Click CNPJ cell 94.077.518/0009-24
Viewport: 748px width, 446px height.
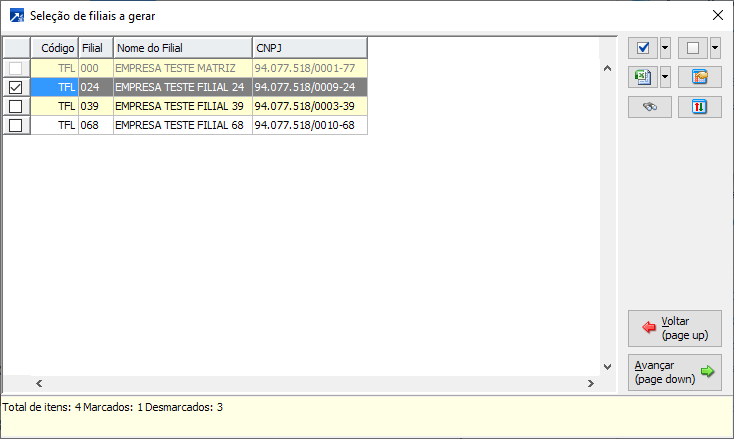point(310,87)
